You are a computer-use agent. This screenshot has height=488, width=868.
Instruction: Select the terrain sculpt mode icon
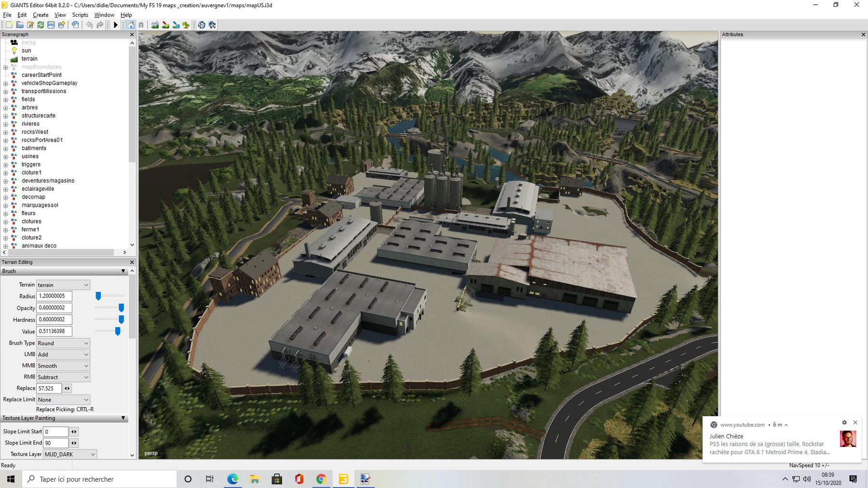tap(155, 25)
